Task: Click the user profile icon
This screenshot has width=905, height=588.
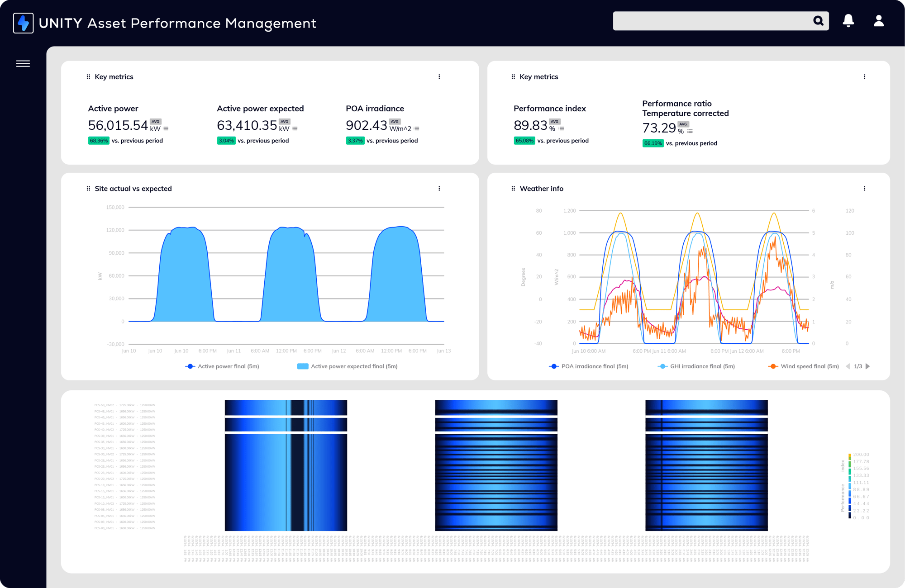Action: coord(877,20)
